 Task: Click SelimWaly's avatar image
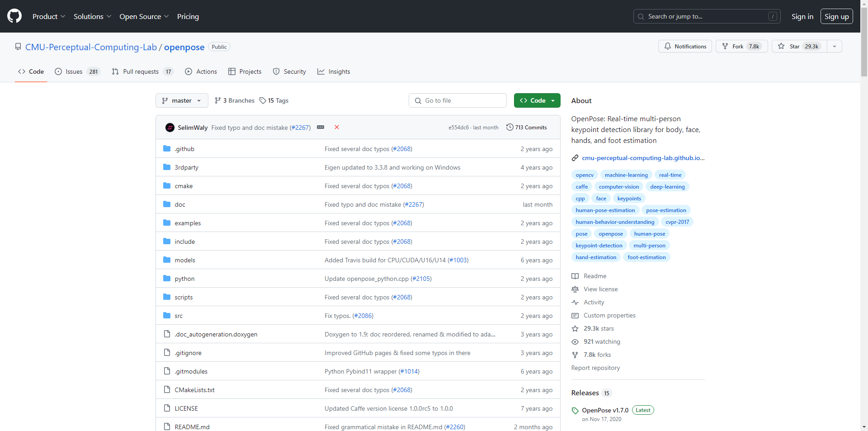coord(170,128)
